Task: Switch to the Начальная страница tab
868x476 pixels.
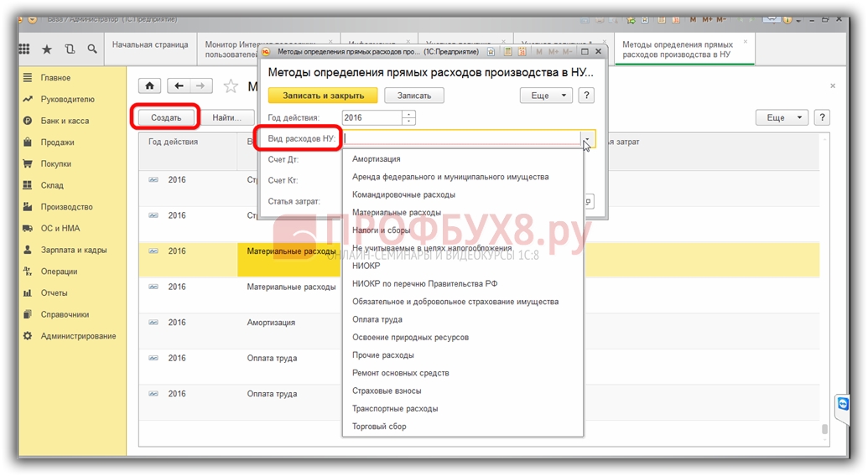Action: point(149,45)
